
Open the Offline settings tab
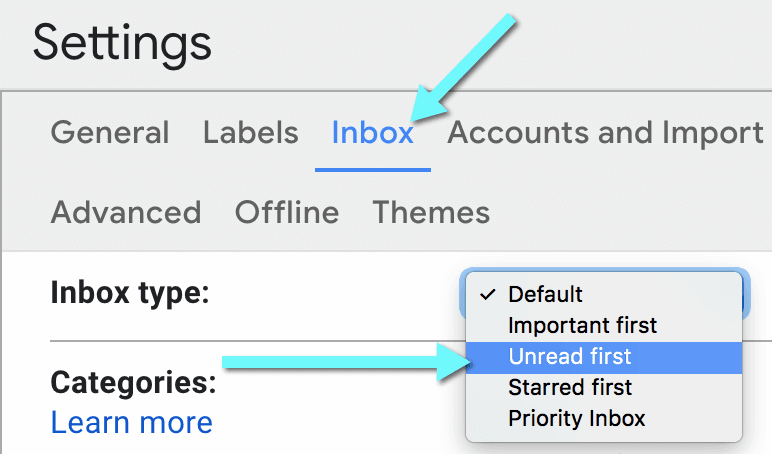[x=287, y=212]
